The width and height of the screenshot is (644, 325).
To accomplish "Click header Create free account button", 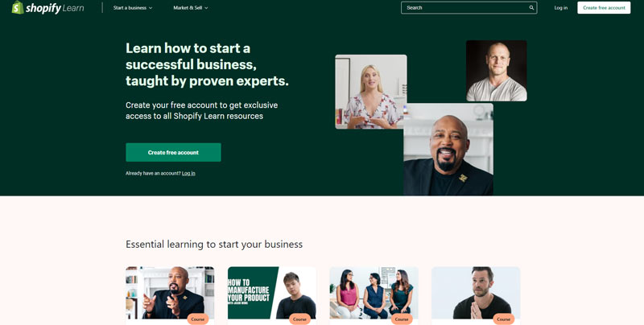I will click(604, 8).
